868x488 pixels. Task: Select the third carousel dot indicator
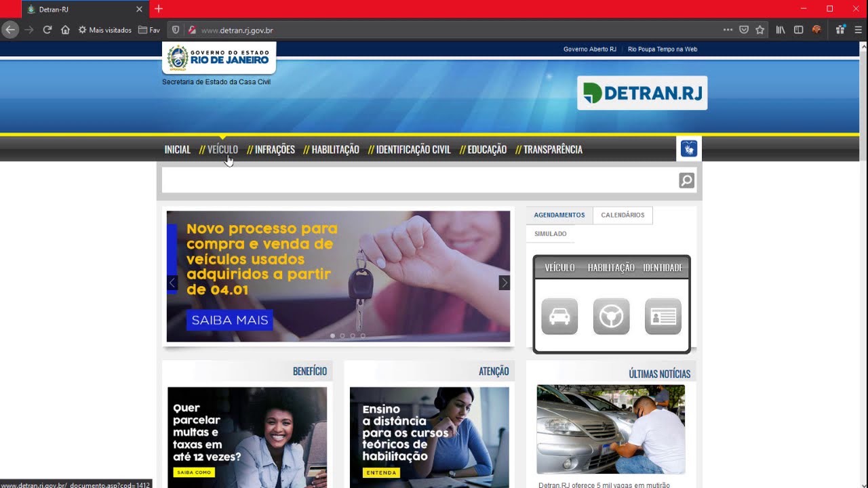(353, 335)
